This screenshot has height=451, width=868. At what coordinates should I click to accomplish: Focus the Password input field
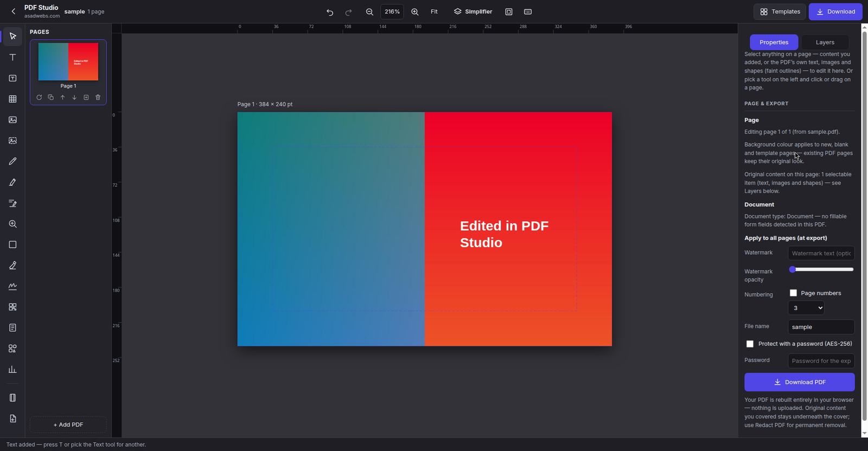pos(821,361)
